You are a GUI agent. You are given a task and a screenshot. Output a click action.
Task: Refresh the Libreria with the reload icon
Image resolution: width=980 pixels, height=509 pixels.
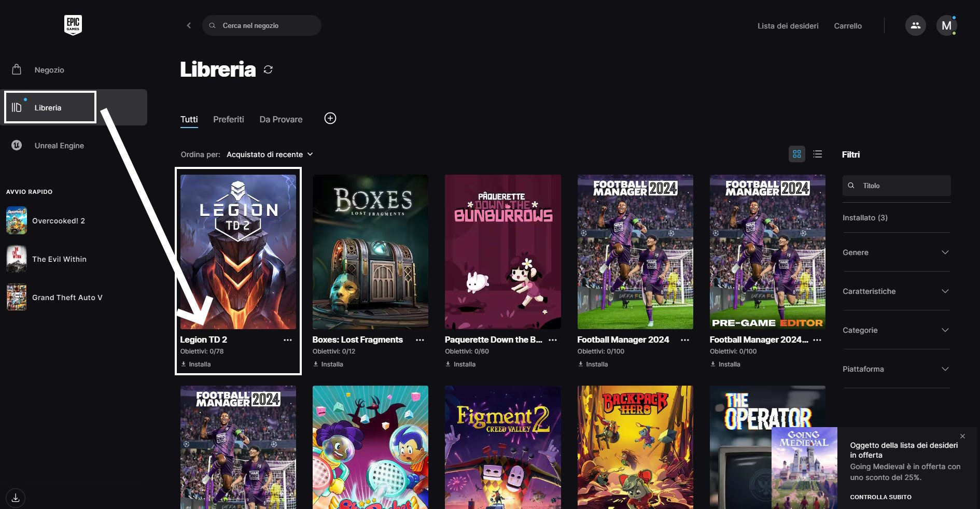tap(268, 69)
